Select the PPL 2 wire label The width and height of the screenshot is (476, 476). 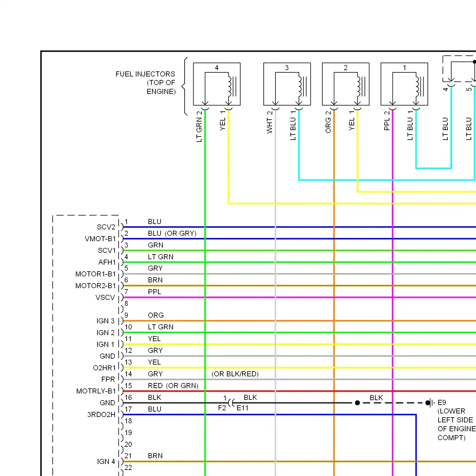tap(387, 121)
